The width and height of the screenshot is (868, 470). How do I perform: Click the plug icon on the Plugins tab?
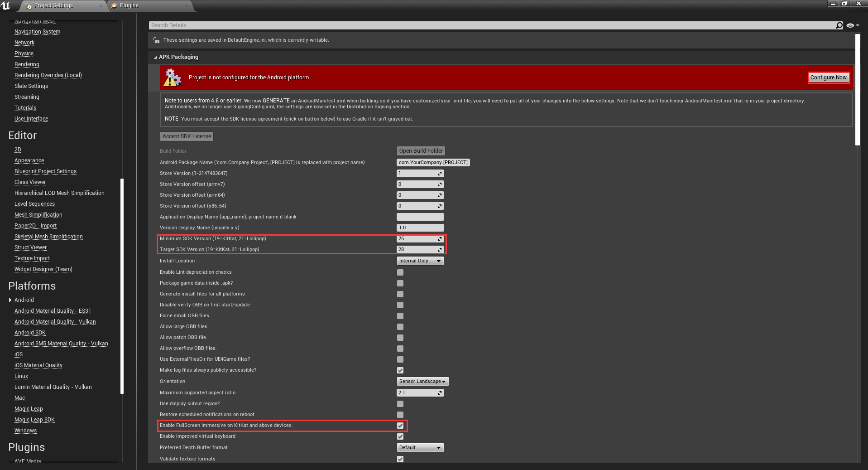114,5
